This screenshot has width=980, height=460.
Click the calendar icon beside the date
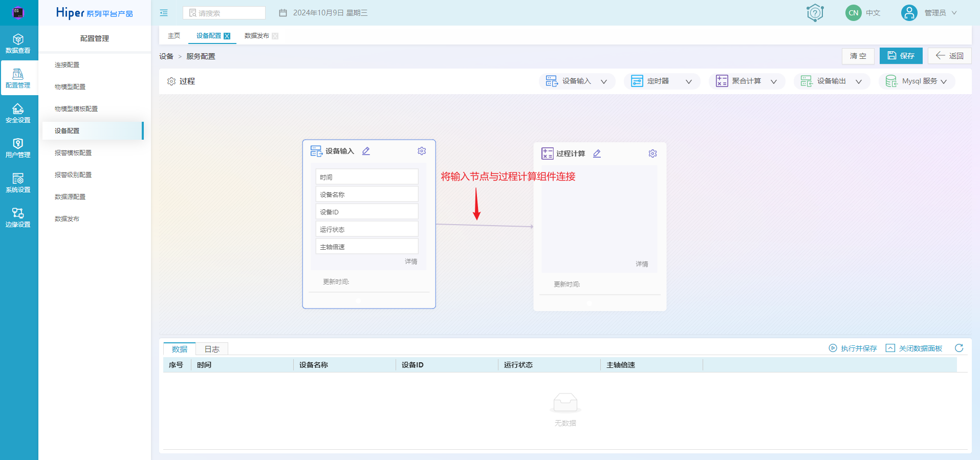pos(283,13)
